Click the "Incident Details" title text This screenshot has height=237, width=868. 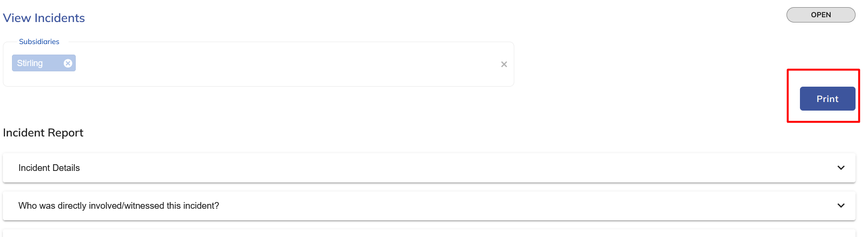pyautogui.click(x=49, y=168)
